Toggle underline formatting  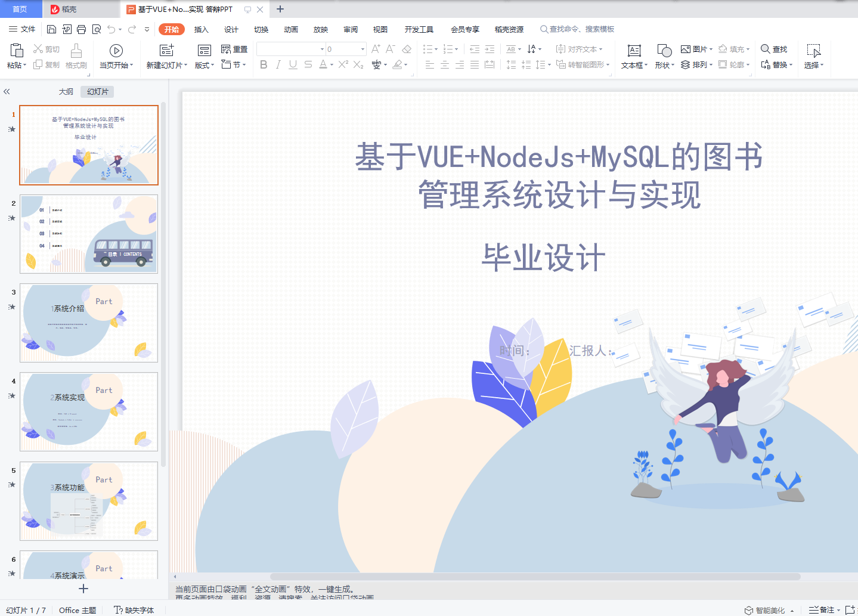(x=292, y=65)
